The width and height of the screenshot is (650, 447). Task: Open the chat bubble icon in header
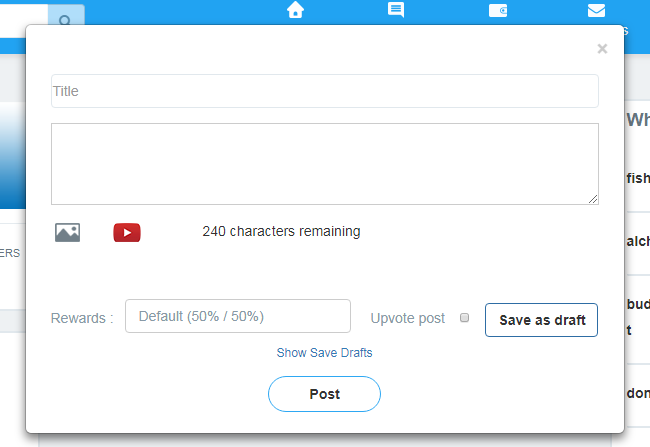[x=396, y=10]
